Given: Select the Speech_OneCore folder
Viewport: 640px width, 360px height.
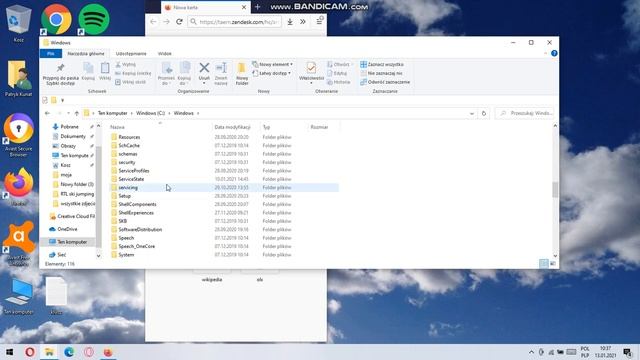Looking at the screenshot, I should click(136, 246).
